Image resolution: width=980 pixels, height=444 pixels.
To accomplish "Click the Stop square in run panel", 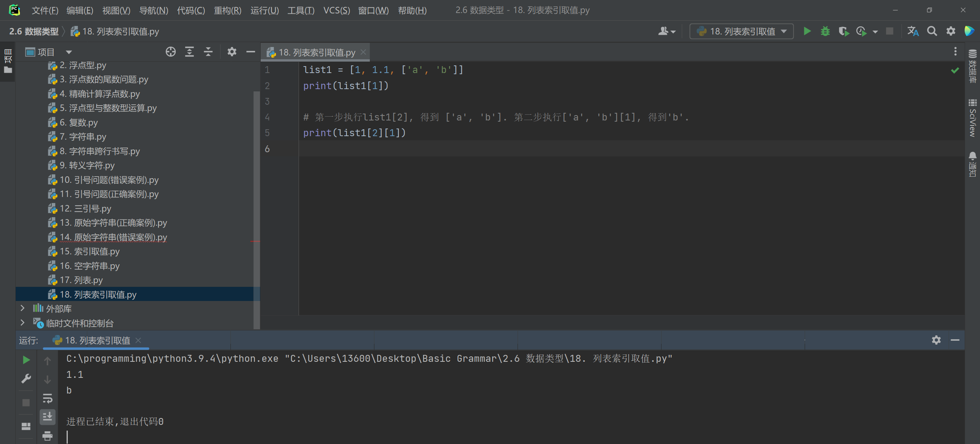I will click(26, 403).
